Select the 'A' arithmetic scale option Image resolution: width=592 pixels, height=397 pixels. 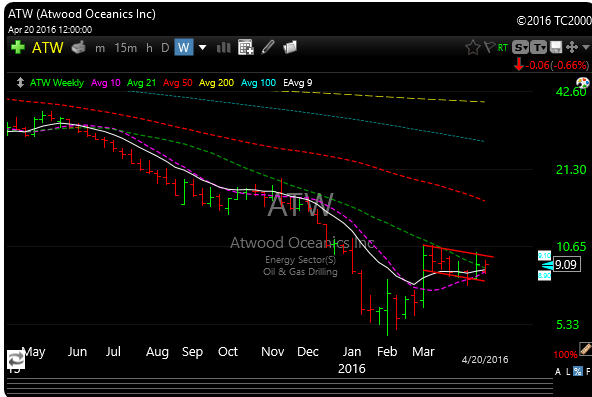click(558, 372)
